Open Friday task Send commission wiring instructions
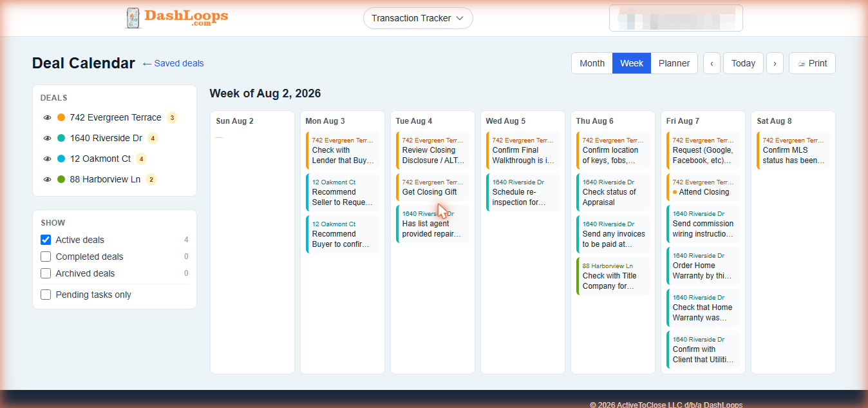The height and width of the screenshot is (408, 868). click(x=703, y=224)
